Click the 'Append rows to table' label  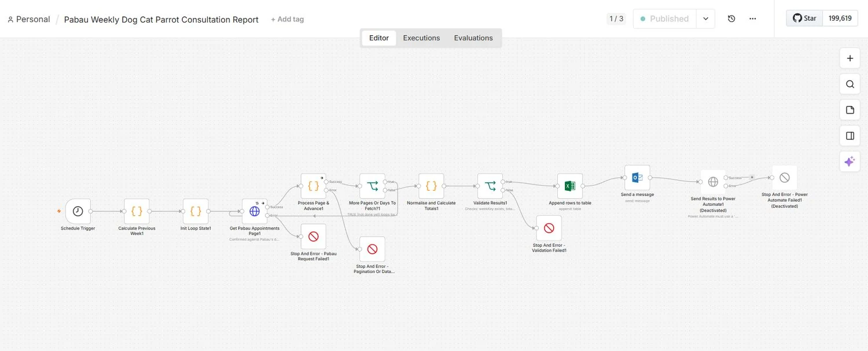pos(570,203)
